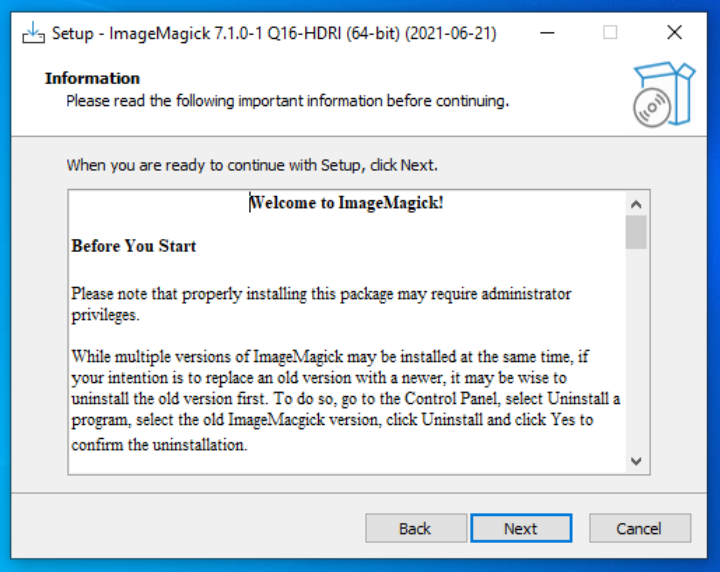Click the 'When you are ready to continue' label
This screenshot has height=572, width=720.
pyautogui.click(x=252, y=165)
